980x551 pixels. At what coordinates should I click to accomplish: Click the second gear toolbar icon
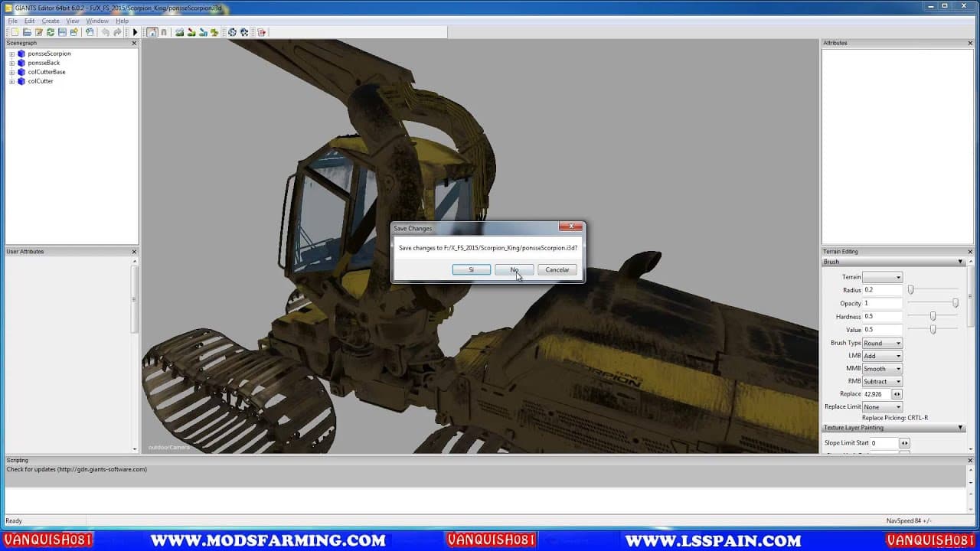point(244,32)
